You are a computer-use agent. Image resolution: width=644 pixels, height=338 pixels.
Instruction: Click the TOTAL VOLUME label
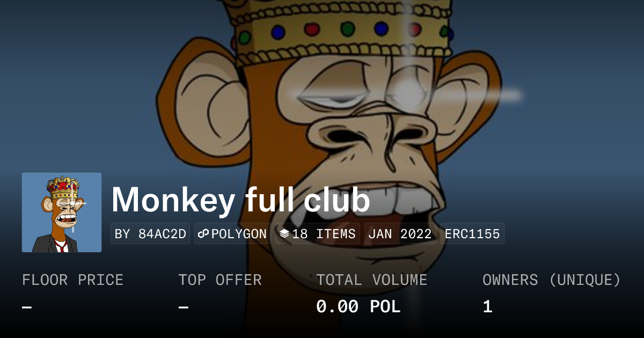371,280
